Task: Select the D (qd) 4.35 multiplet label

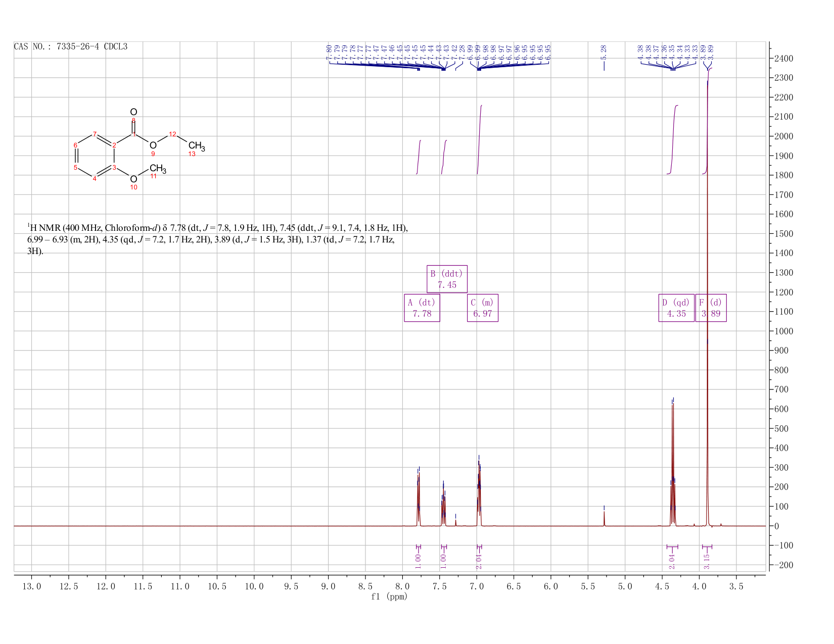Action: [676, 308]
